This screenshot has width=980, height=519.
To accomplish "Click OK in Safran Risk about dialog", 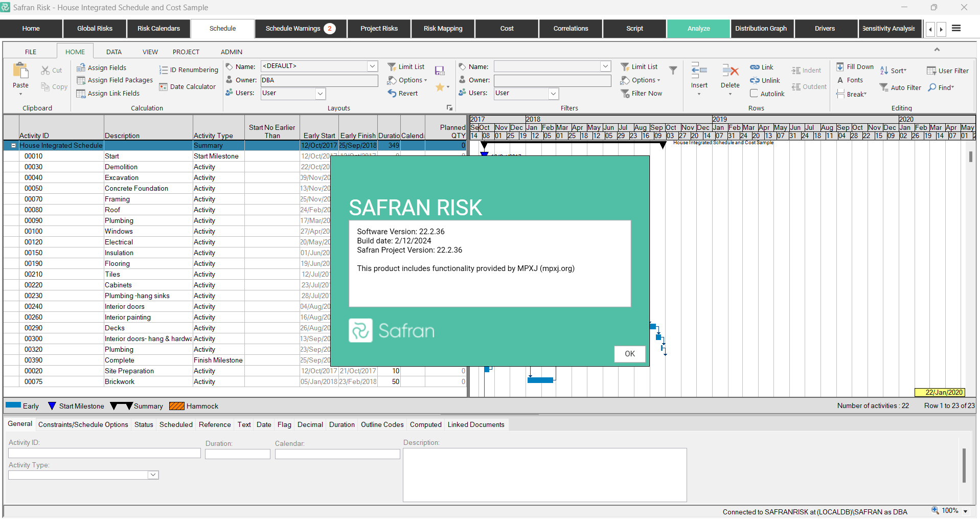I will (x=630, y=354).
